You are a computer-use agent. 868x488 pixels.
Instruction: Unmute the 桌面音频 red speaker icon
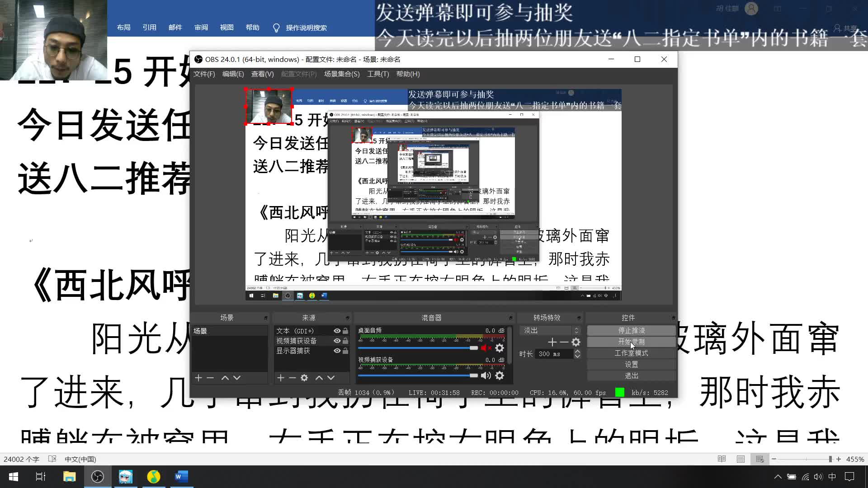[486, 348]
